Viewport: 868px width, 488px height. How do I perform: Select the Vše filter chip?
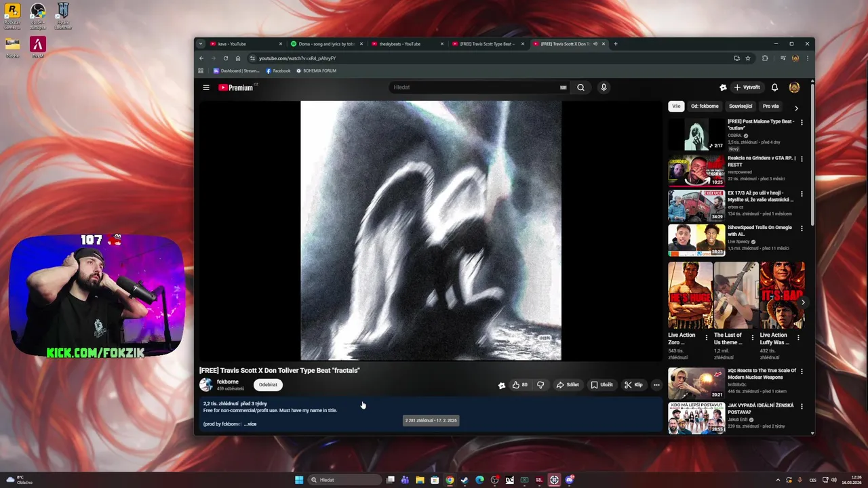pos(676,106)
